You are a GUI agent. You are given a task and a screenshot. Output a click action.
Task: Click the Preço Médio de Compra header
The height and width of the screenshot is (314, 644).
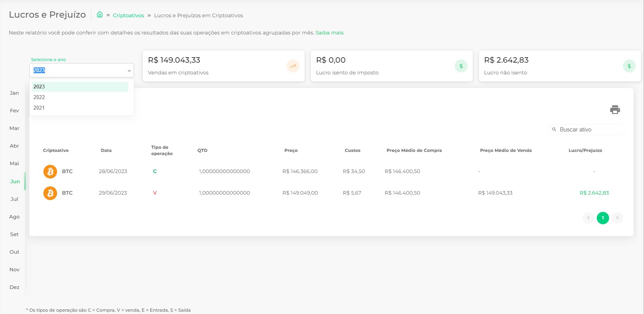tap(414, 150)
